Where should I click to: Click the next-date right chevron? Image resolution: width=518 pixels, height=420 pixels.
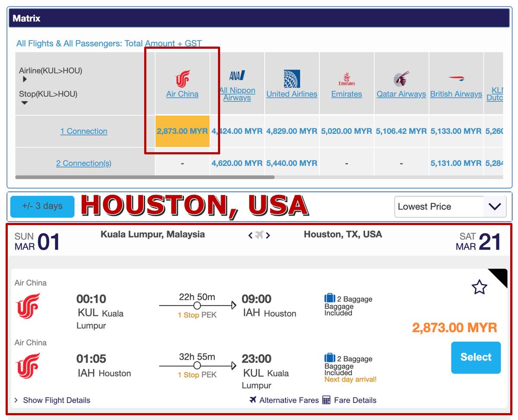268,235
